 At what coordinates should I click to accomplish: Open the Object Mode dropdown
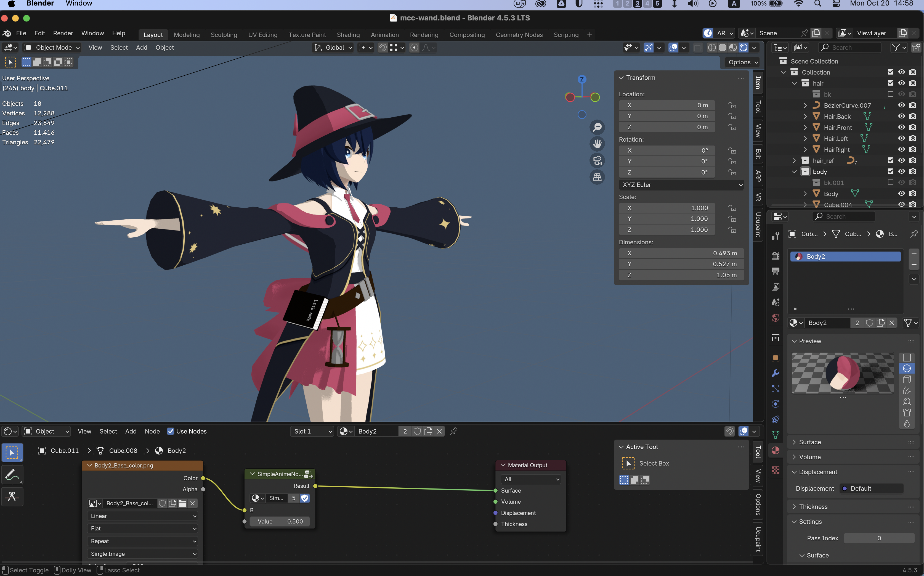52,47
